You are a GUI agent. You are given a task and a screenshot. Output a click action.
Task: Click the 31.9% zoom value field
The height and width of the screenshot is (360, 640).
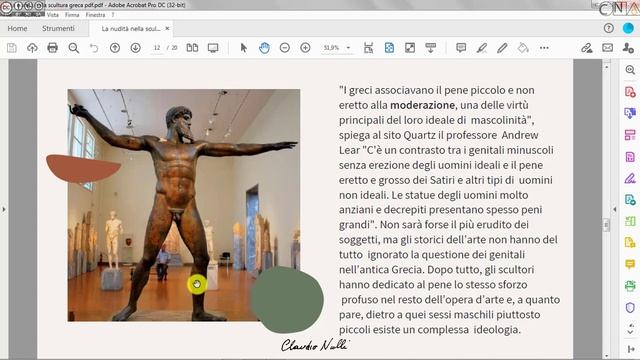[331, 48]
